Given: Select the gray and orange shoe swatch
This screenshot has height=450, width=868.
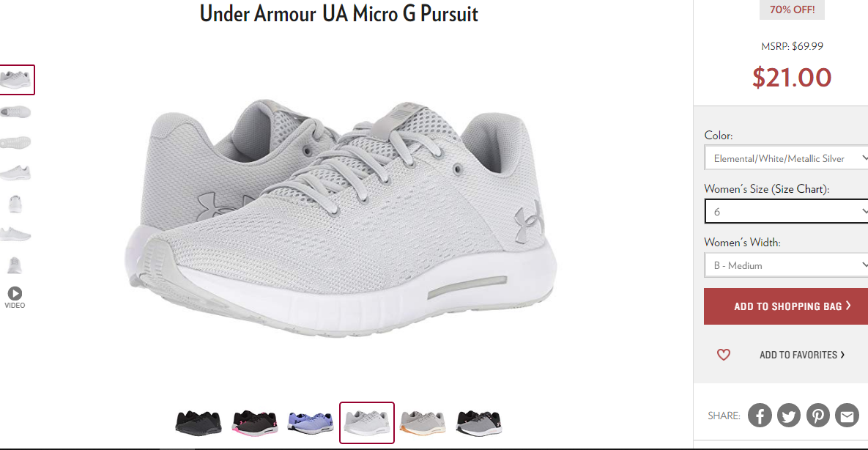Looking at the screenshot, I should [x=423, y=423].
